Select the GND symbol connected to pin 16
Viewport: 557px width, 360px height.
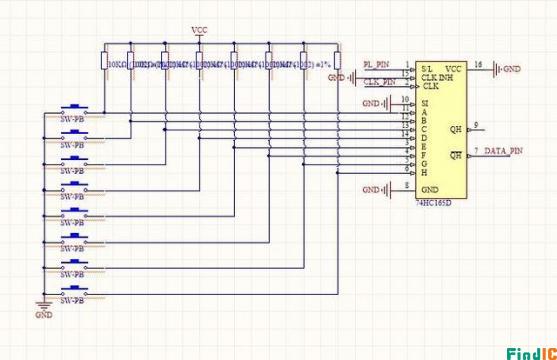[x=506, y=69]
